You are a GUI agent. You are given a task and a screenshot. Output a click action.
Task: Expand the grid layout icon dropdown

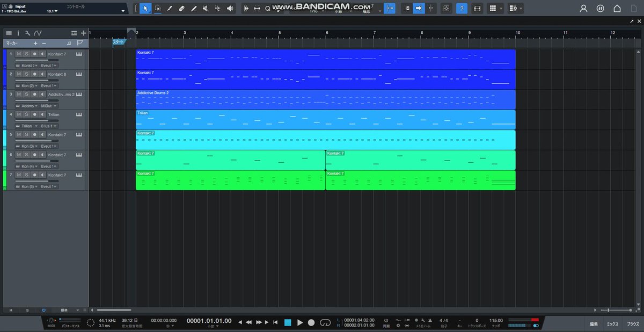[x=501, y=9]
